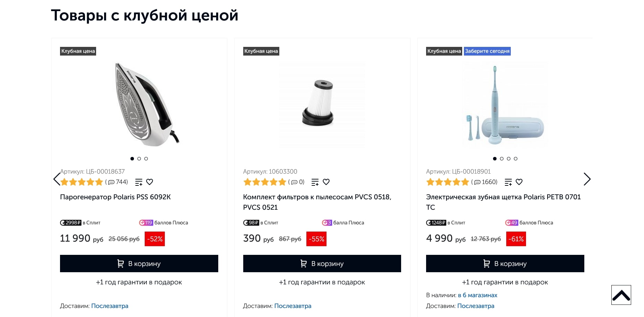Click the 2998₽ Split payment badge

[x=71, y=223]
